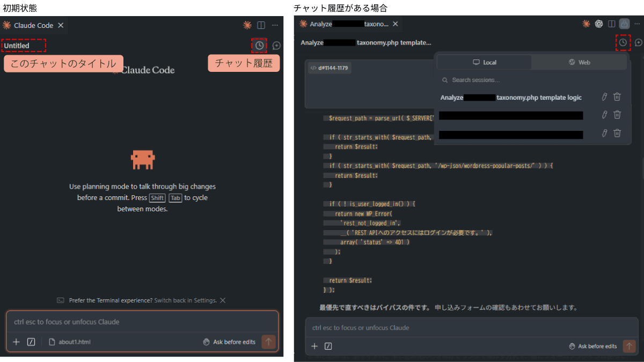Open more actions menu in left tab bar
This screenshot has height=362, width=644.
pos(275,25)
